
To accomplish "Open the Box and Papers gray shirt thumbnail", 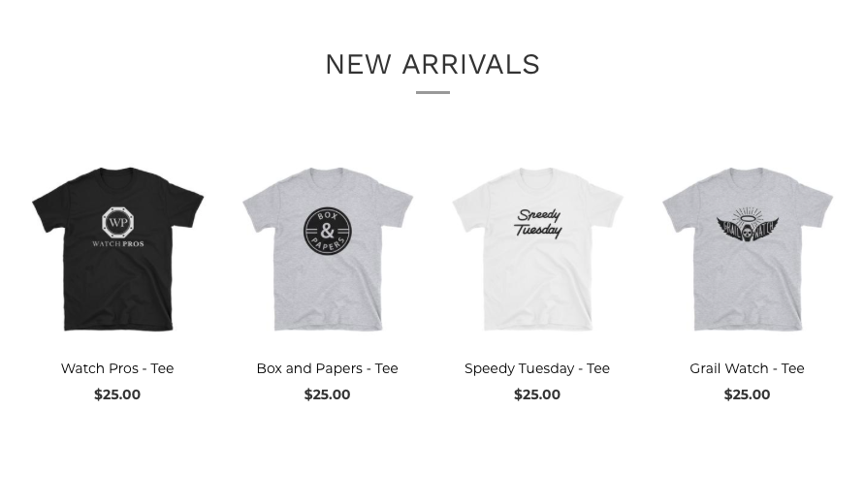I will [x=328, y=249].
